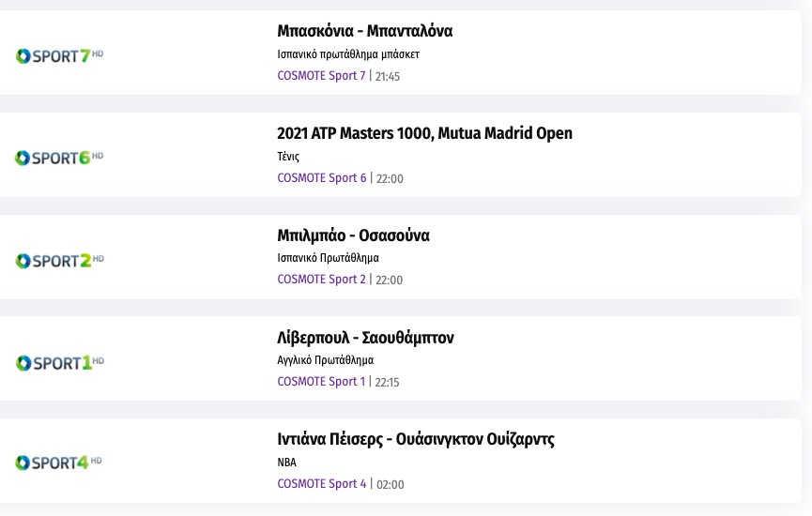The image size is (812, 516).
Task: Click the purple COSMOTE Sport 6 channel link
Action: pyautogui.click(x=322, y=178)
